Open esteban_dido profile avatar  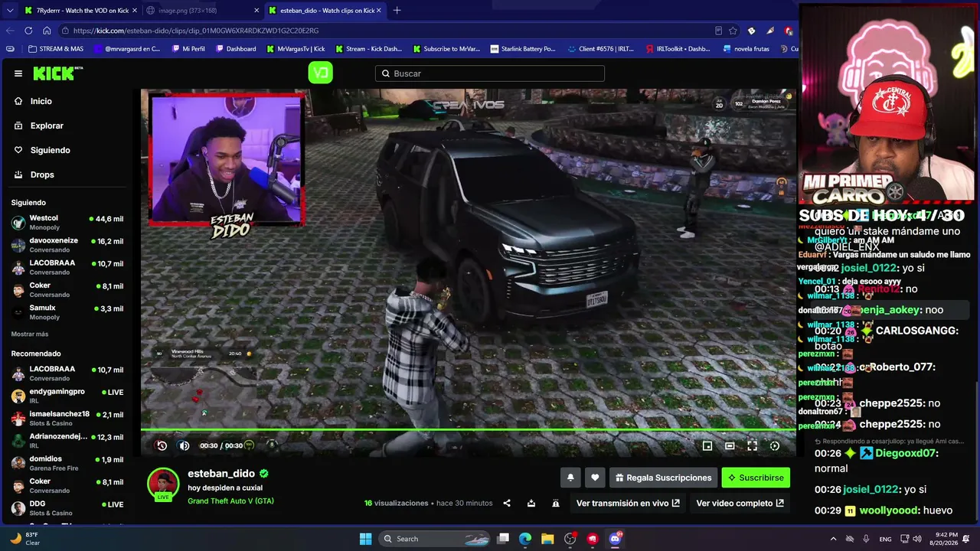point(163,484)
